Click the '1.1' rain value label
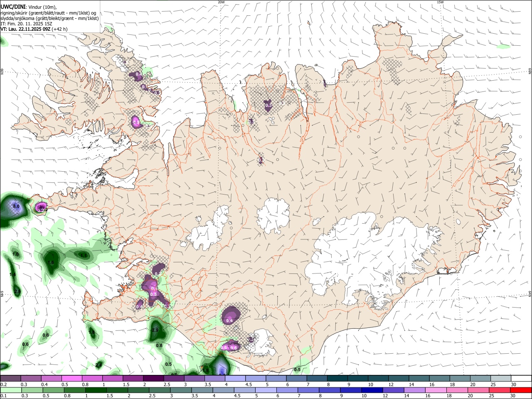 click(x=84, y=256)
